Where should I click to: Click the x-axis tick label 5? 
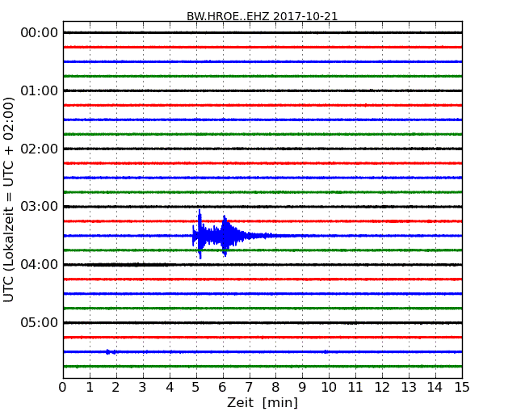[x=196, y=388]
